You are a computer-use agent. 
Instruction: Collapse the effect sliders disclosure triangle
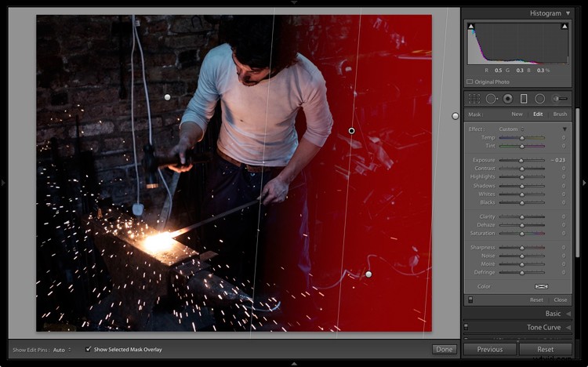564,129
